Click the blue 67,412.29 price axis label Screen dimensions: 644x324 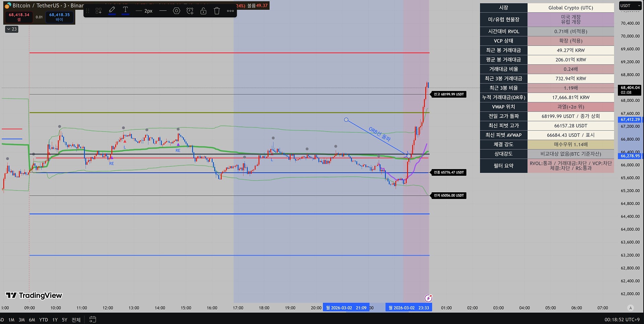630,120
